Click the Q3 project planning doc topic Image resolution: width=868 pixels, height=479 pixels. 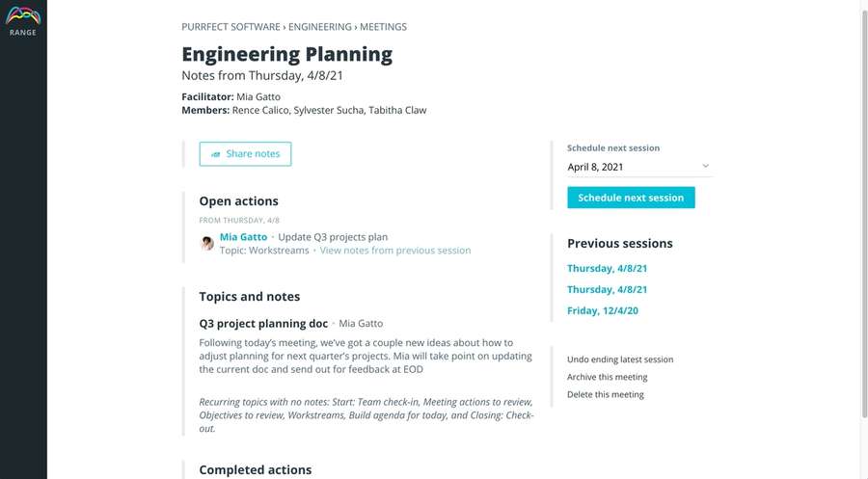[263, 324]
